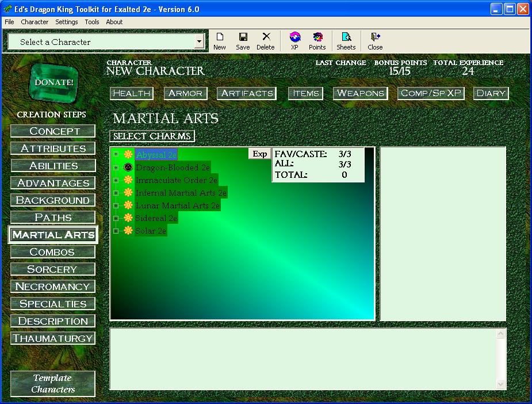532x404 pixels.
Task: Go to the Background creation step
Action: pos(53,200)
